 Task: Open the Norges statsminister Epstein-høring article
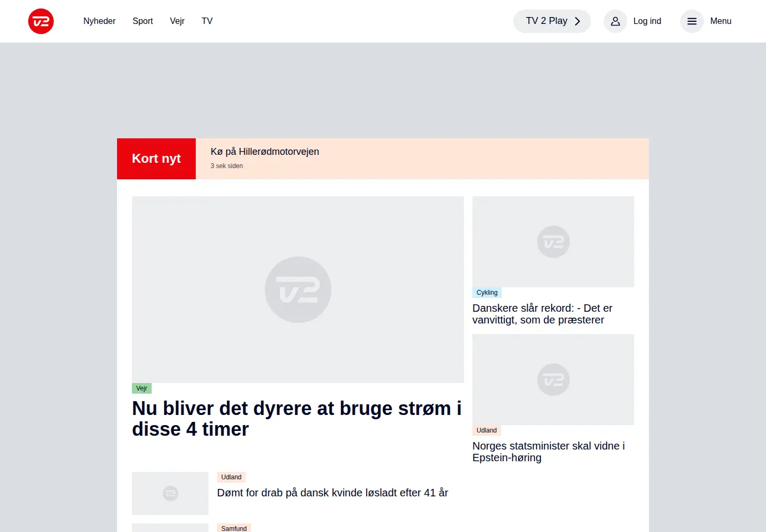click(x=548, y=452)
